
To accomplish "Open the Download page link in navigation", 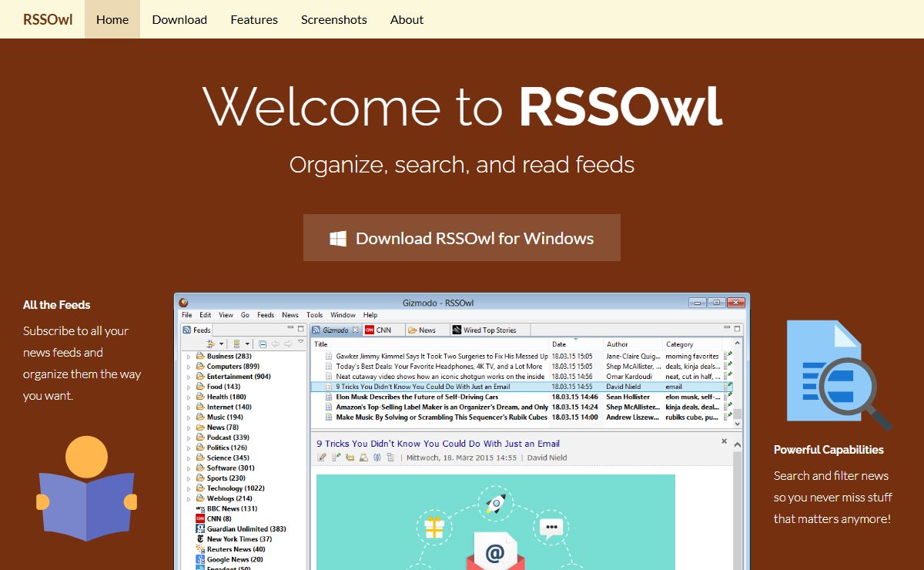I will 179,19.
